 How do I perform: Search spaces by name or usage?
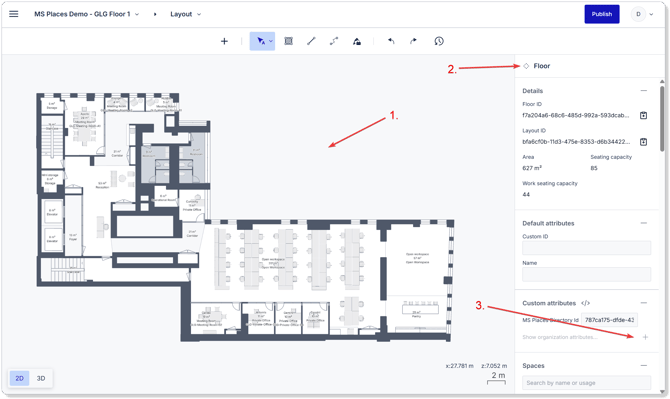[586, 383]
